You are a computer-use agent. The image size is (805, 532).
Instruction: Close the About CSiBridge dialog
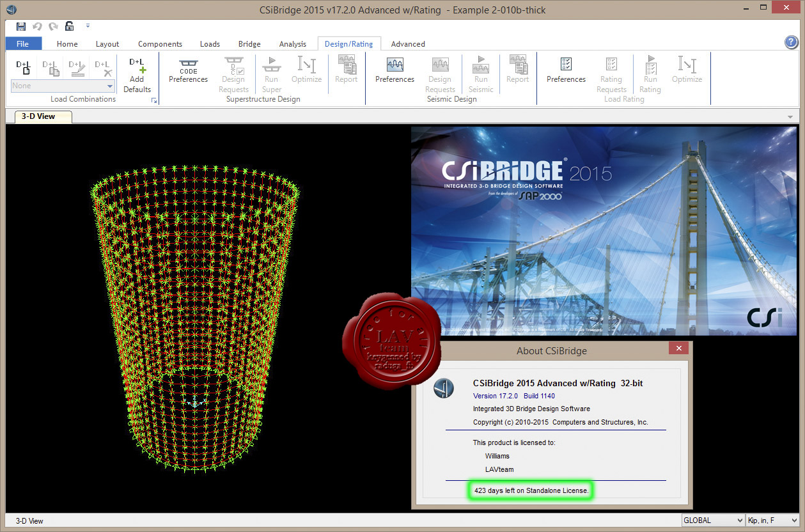(678, 349)
